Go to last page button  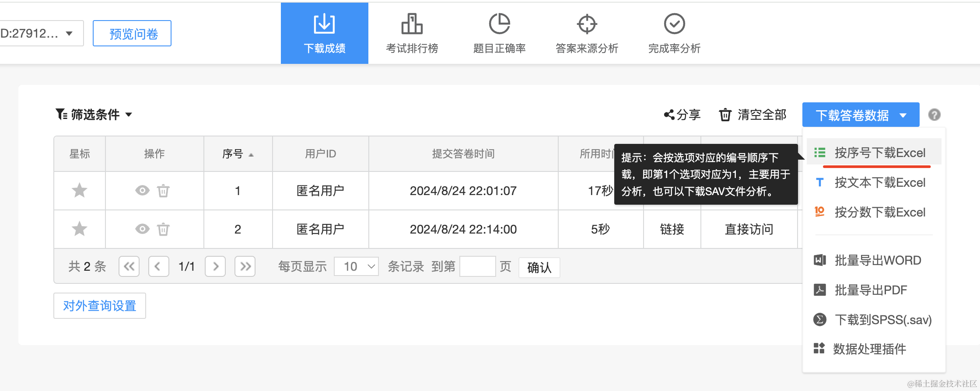(245, 266)
